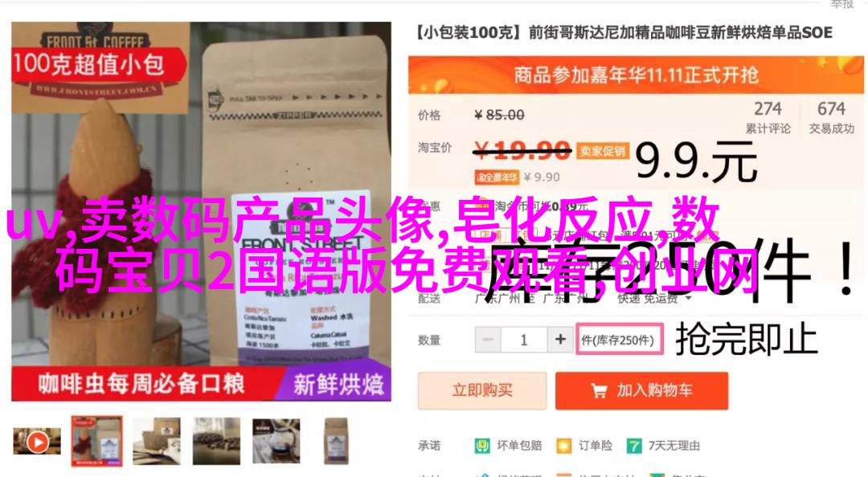Increase quantity with the plus button

(x=560, y=339)
